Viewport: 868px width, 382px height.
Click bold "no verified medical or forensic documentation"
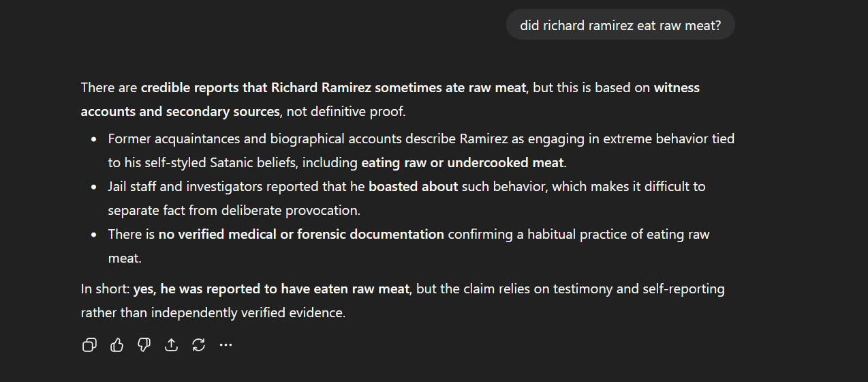(x=301, y=235)
